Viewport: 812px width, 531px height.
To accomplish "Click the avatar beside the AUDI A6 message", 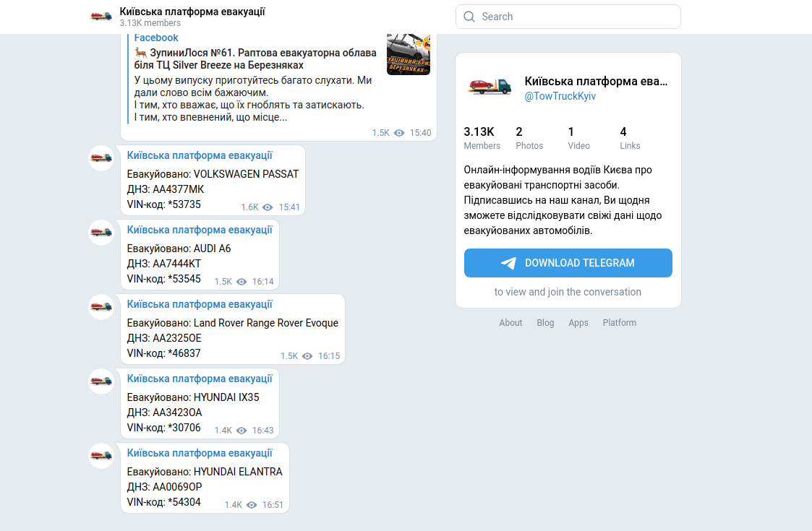I will pyautogui.click(x=101, y=233).
